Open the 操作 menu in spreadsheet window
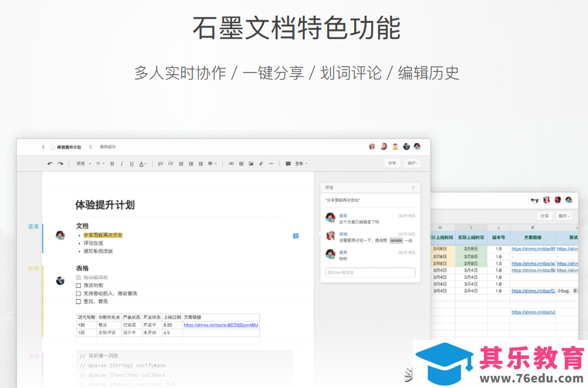The image size is (588, 388). [563, 216]
